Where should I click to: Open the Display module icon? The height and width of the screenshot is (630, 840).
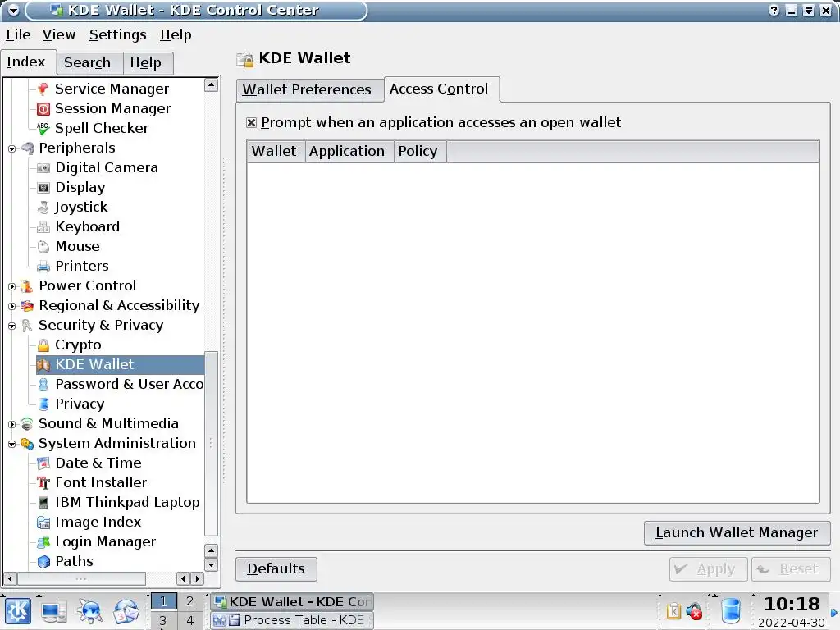coord(43,188)
